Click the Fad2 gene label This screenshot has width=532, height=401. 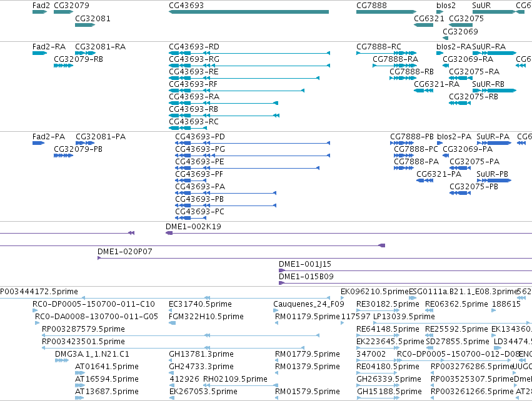coord(41,6)
